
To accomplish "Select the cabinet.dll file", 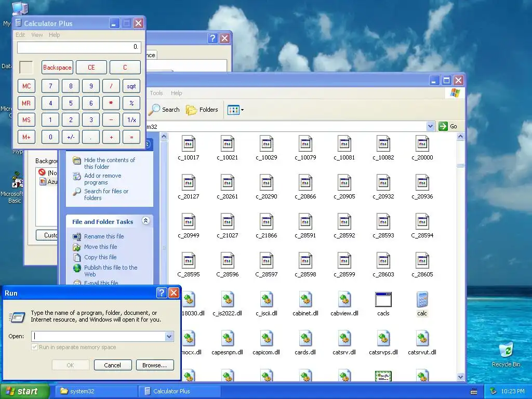I will pos(305,303).
